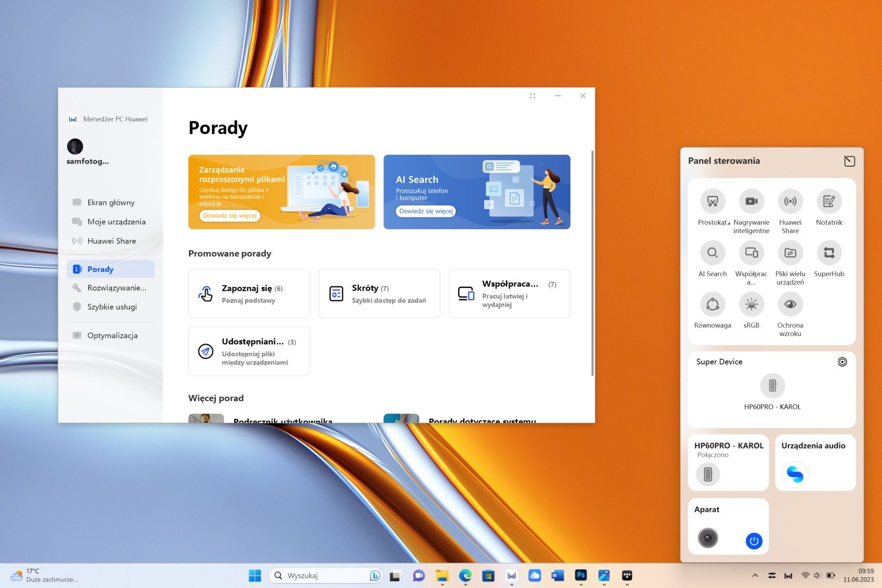This screenshot has width=882, height=588.
Task: Click the PC Manager tray icon
Action: (788, 575)
